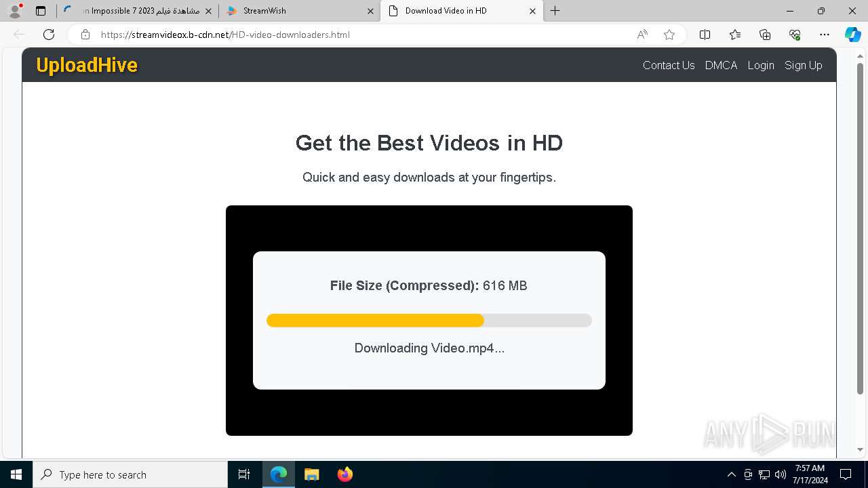Click the Login link
This screenshot has width=868, height=488.
click(x=761, y=65)
